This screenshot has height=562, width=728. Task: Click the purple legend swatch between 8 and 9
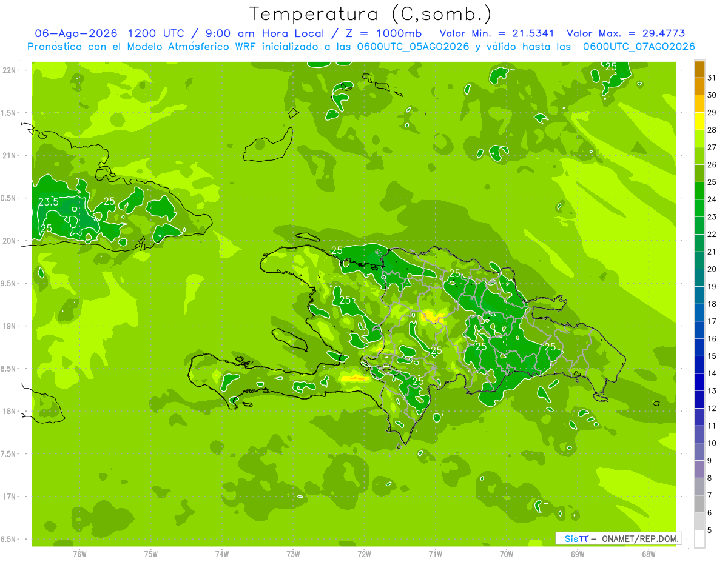click(x=699, y=469)
